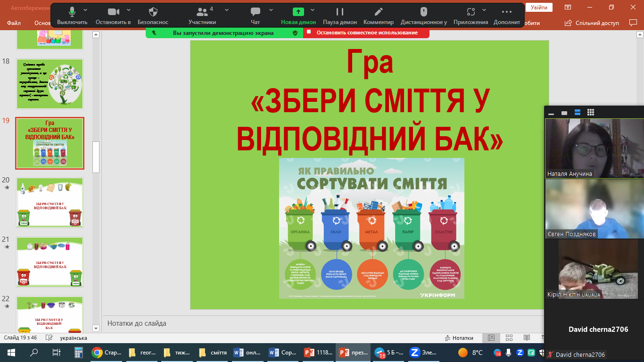Switch Zoom panel to single-video view
Image resolution: width=644 pixels, height=362 pixels.
[x=564, y=113]
